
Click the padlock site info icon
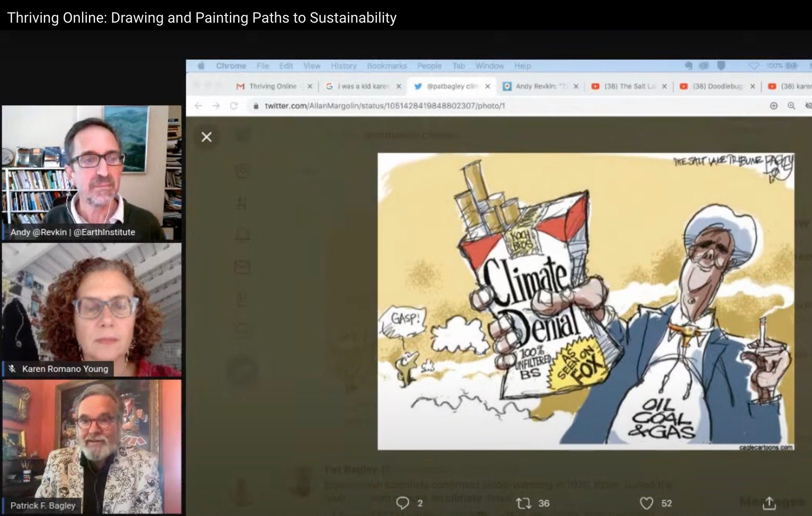point(256,106)
